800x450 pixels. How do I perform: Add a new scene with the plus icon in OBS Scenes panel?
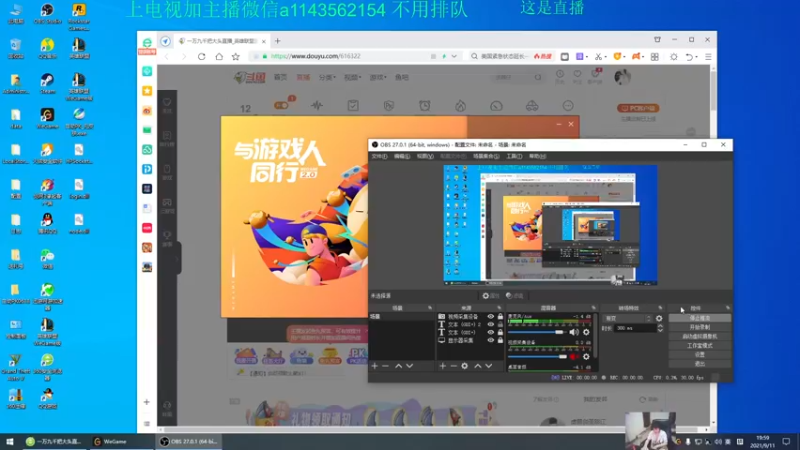coord(374,366)
